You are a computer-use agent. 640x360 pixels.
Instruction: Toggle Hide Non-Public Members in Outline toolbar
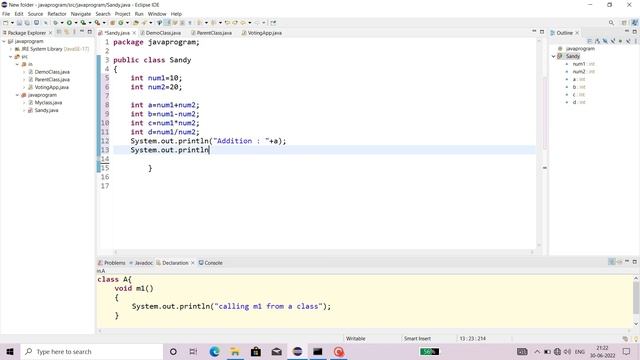coord(620,41)
